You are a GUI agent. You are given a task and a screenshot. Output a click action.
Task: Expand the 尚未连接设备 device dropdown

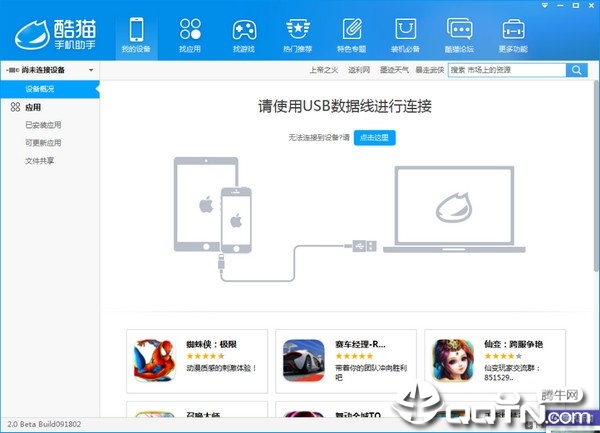tap(91, 70)
